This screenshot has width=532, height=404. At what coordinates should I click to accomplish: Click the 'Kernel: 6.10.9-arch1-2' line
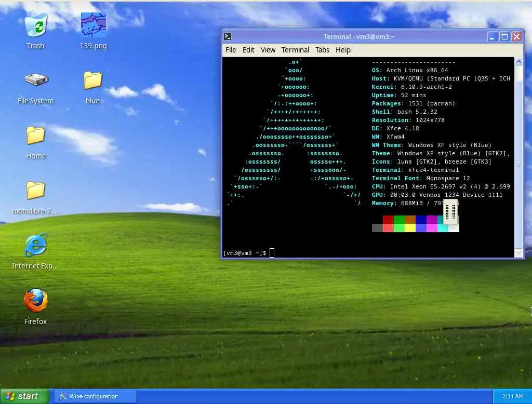pos(411,87)
